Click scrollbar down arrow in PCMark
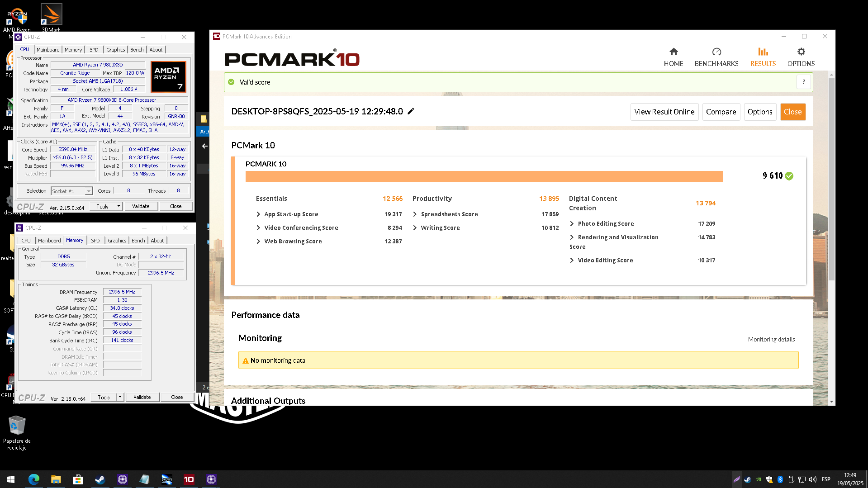The height and width of the screenshot is (488, 868). tap(831, 401)
